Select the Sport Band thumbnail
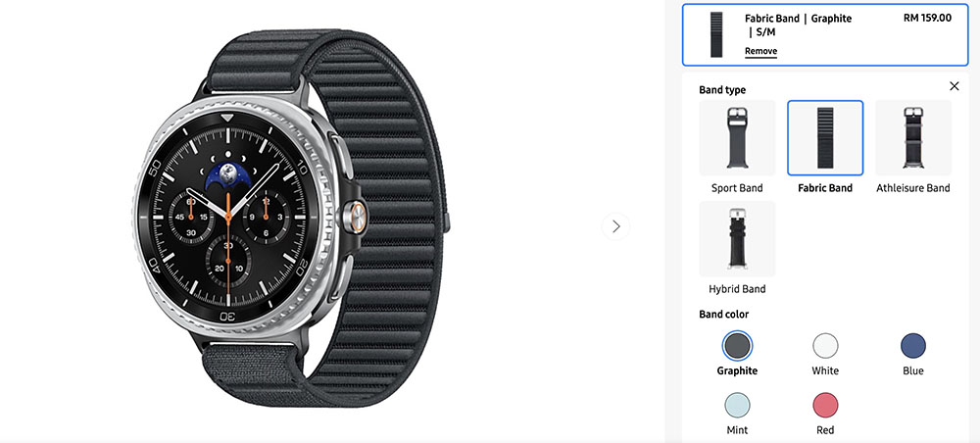The image size is (980, 443). point(737,138)
